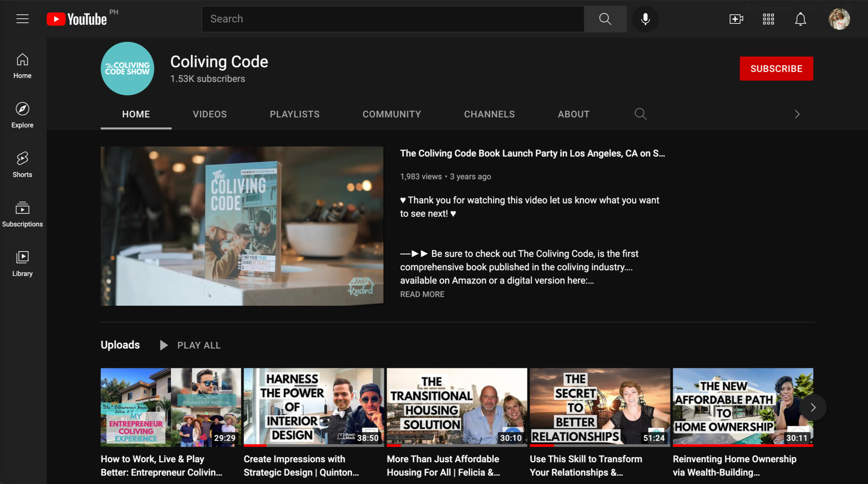868x484 pixels.
Task: Switch to the VIDEOS tab
Action: coord(210,114)
